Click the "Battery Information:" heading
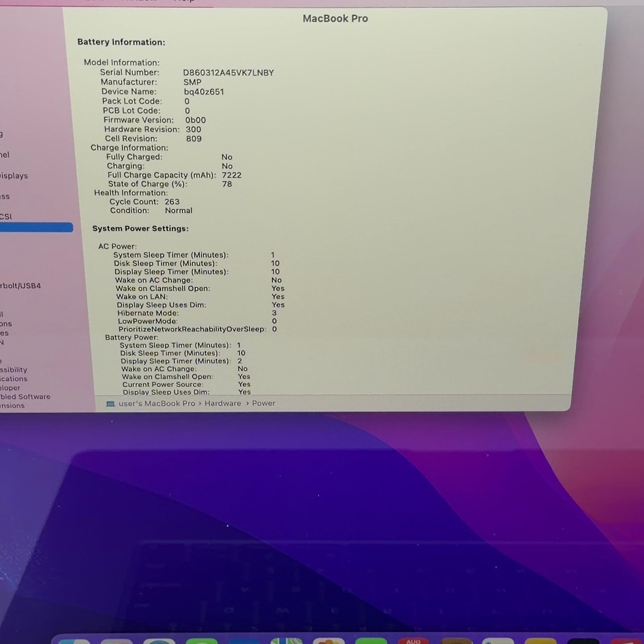The width and height of the screenshot is (644, 644). coord(121,42)
